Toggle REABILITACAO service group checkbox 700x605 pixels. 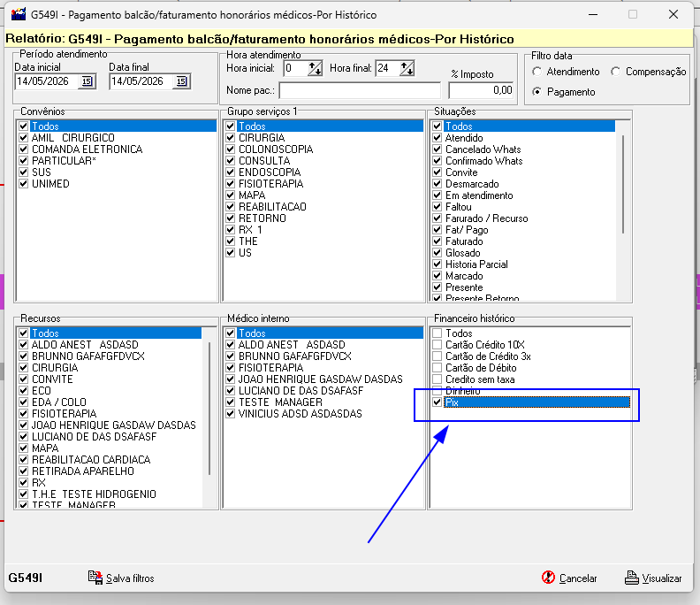231,206
